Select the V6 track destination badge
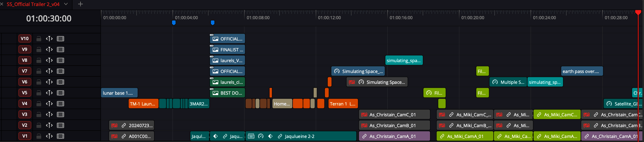The width and height of the screenshot is (644, 142). pyautogui.click(x=25, y=82)
